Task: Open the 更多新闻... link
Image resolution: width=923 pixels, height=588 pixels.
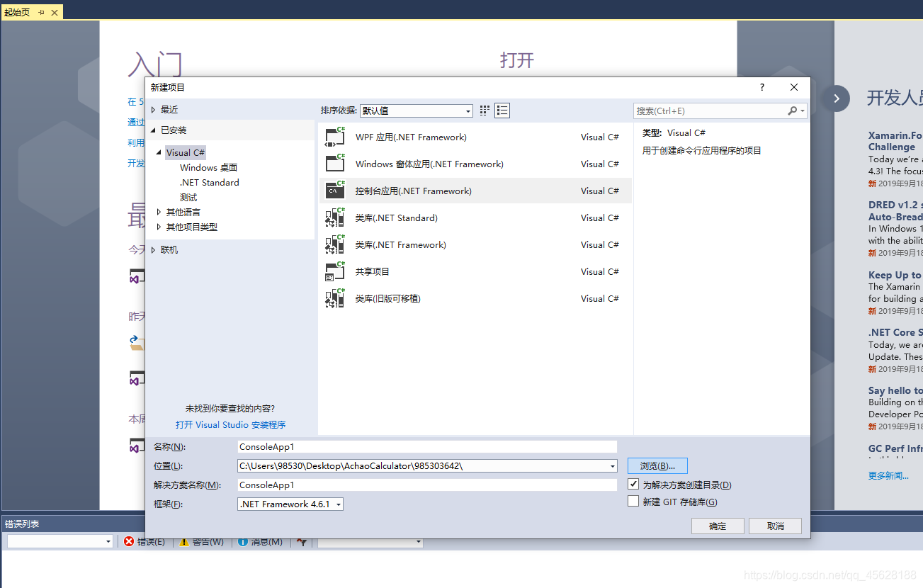Action: 888,475
